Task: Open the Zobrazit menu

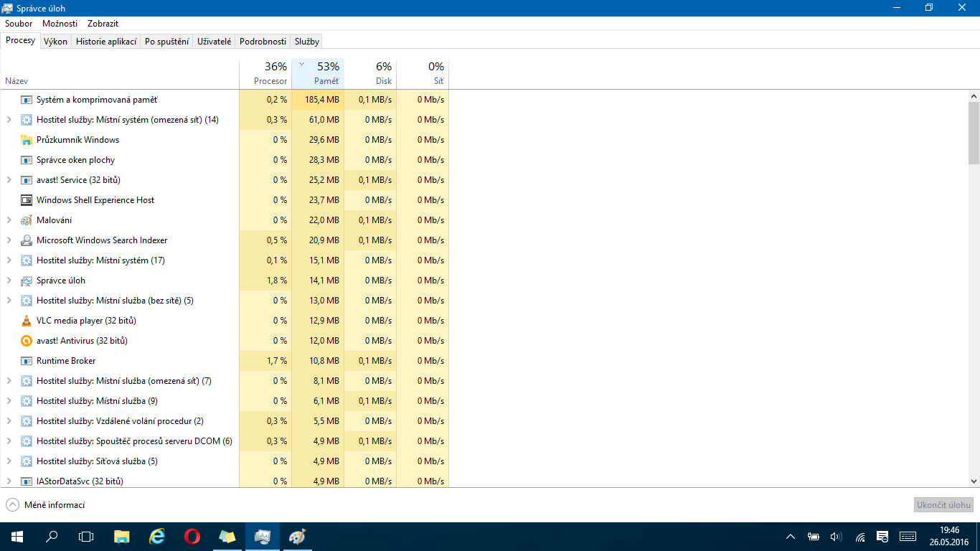Action: 103,24
